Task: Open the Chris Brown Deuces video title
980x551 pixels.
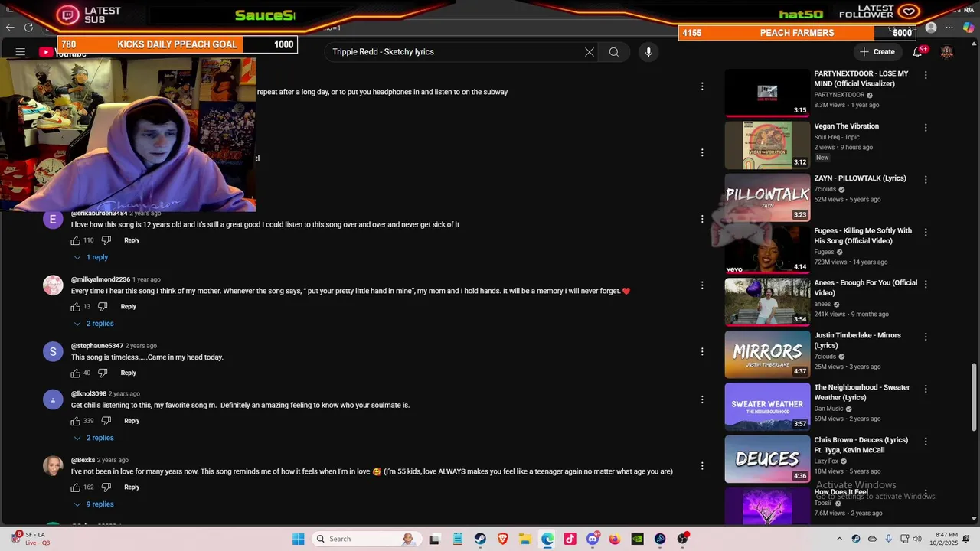Action: pos(861,445)
